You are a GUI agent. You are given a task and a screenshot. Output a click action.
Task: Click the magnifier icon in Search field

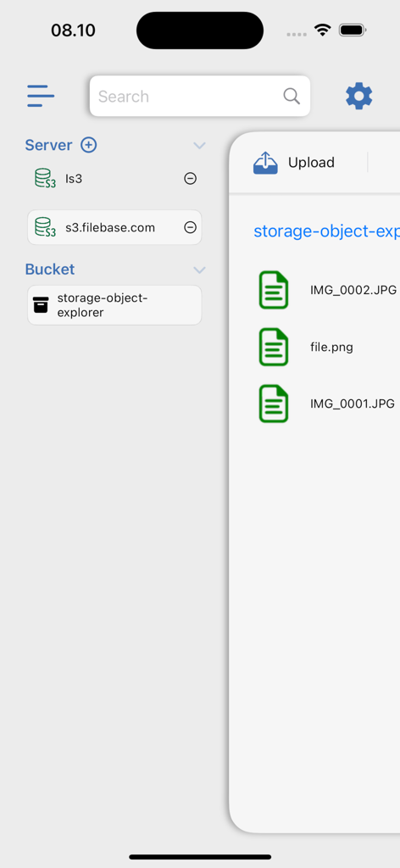292,97
